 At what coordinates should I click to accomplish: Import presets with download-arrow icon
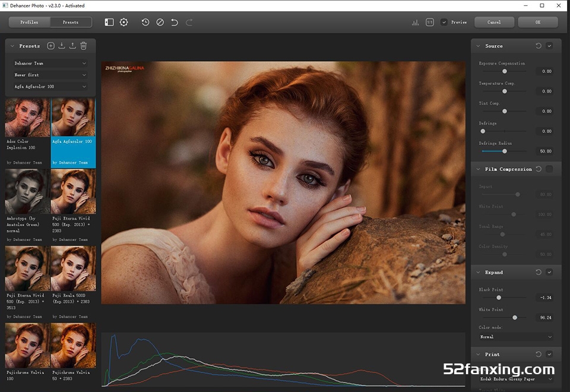(62, 46)
